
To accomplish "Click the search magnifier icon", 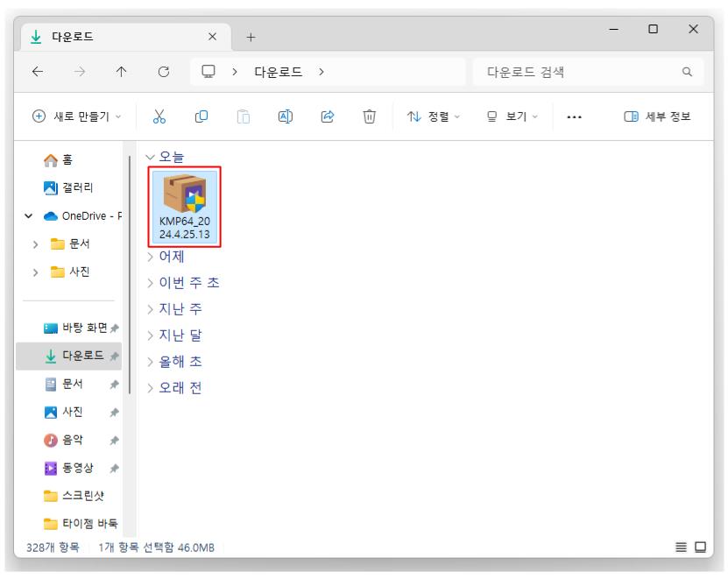I will pyautogui.click(x=687, y=72).
